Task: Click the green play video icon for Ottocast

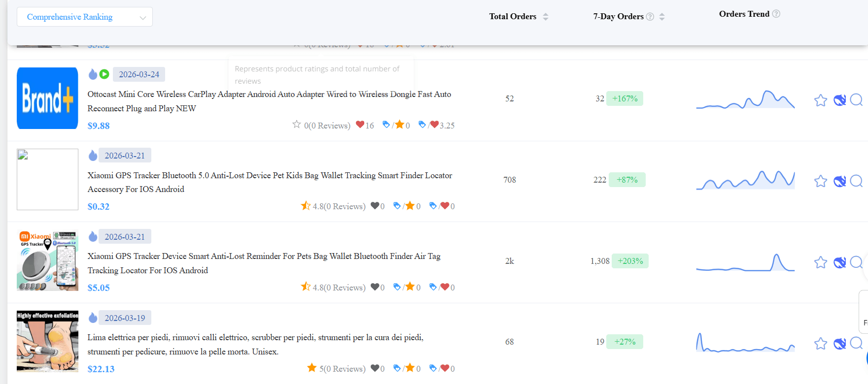Action: (x=104, y=74)
